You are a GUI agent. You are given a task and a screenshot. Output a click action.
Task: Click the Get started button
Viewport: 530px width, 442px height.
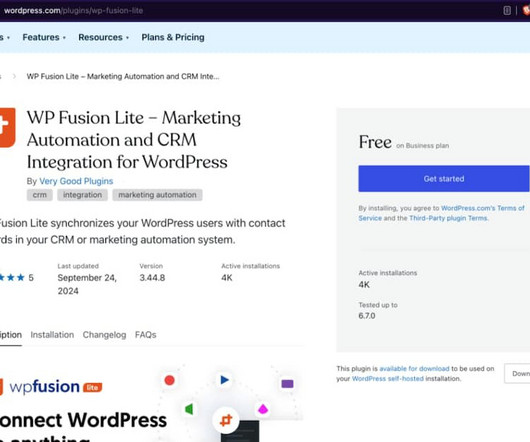(444, 179)
